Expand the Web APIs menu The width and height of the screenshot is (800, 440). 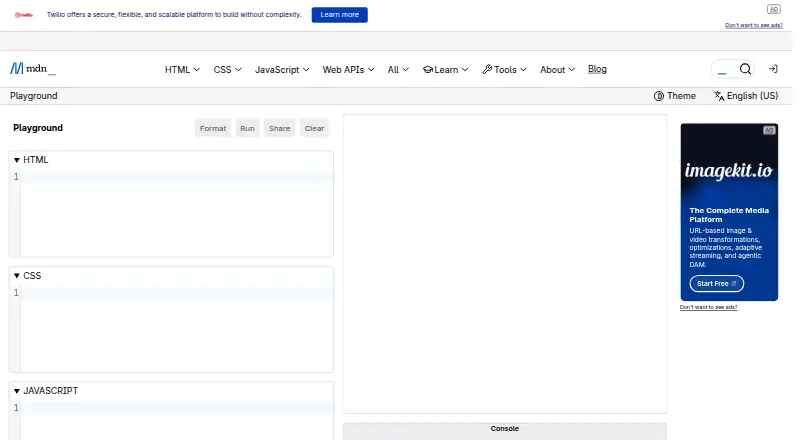(348, 69)
